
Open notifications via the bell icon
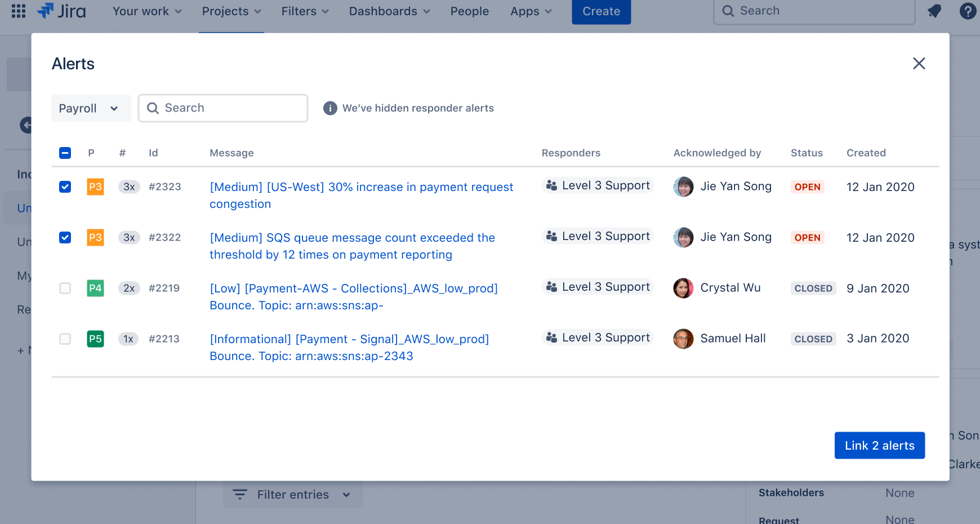pyautogui.click(x=934, y=11)
